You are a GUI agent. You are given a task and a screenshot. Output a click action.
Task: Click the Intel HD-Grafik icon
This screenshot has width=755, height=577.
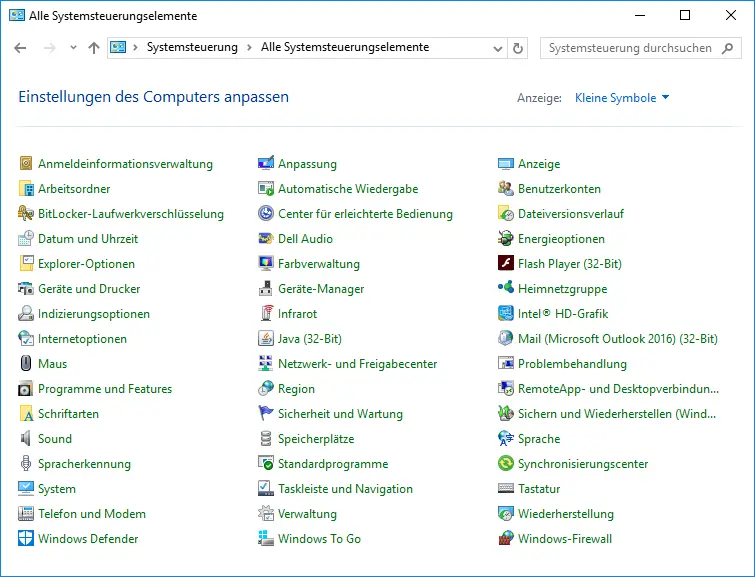click(506, 314)
